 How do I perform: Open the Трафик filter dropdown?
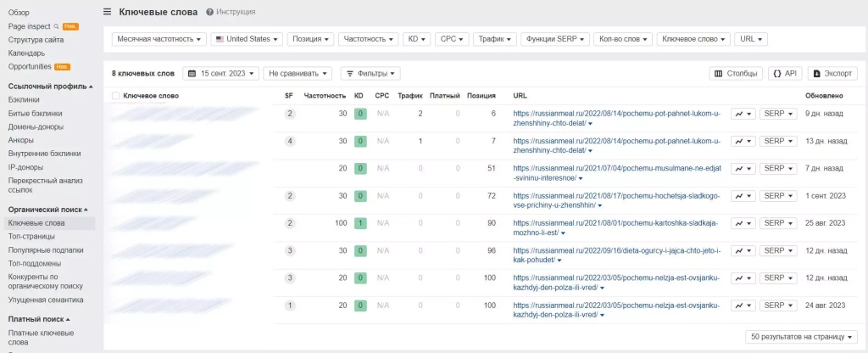tap(495, 39)
